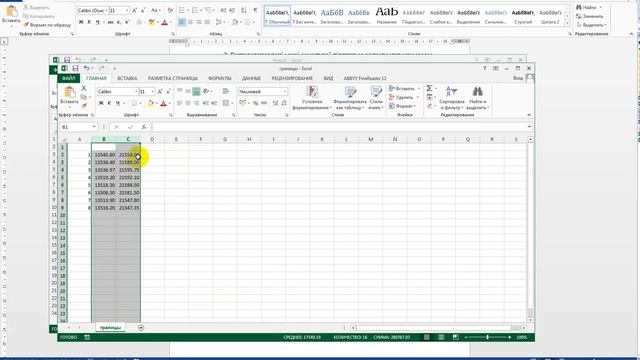Apply Word style "Название" (Aab)

click(x=387, y=16)
